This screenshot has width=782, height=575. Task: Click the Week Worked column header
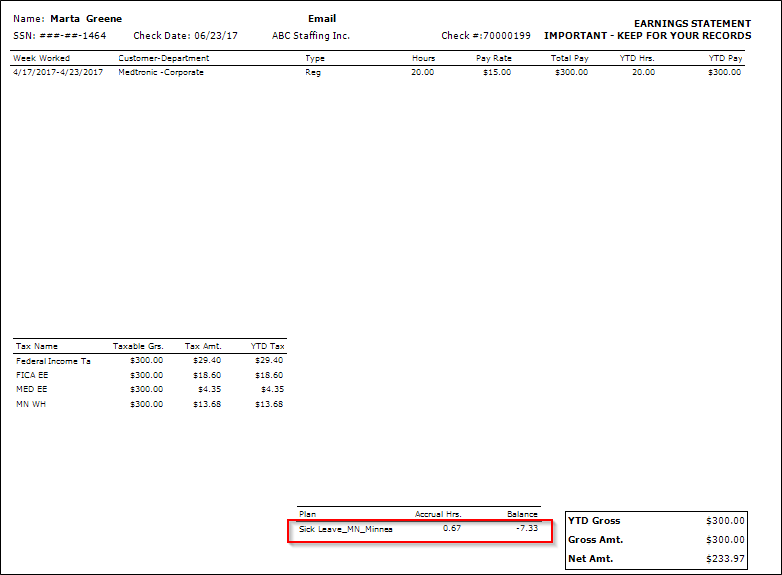(x=41, y=58)
